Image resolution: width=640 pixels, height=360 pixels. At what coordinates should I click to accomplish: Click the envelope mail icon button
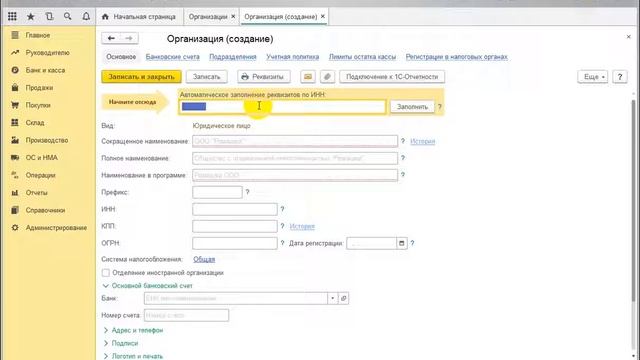pyautogui.click(x=308, y=77)
